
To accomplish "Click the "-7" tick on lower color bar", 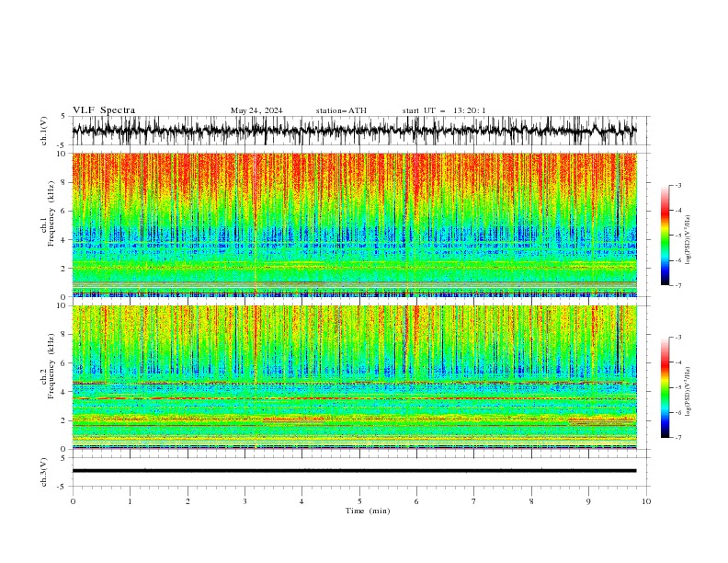I will (x=678, y=438).
